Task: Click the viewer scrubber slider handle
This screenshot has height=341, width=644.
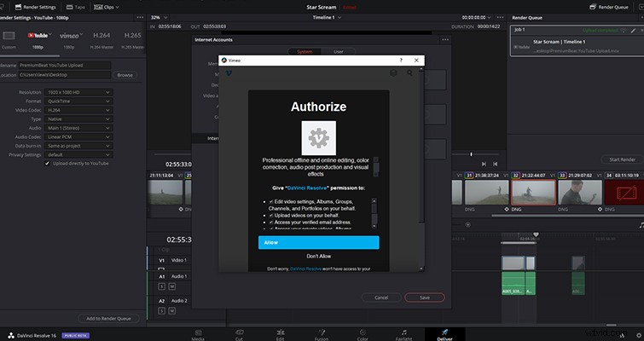Action: (471, 154)
